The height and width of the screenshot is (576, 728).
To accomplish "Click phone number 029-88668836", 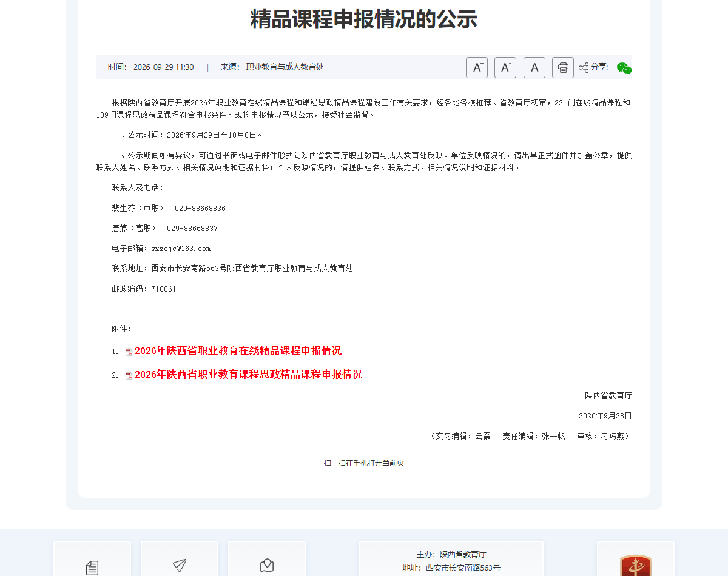I will [x=200, y=209].
